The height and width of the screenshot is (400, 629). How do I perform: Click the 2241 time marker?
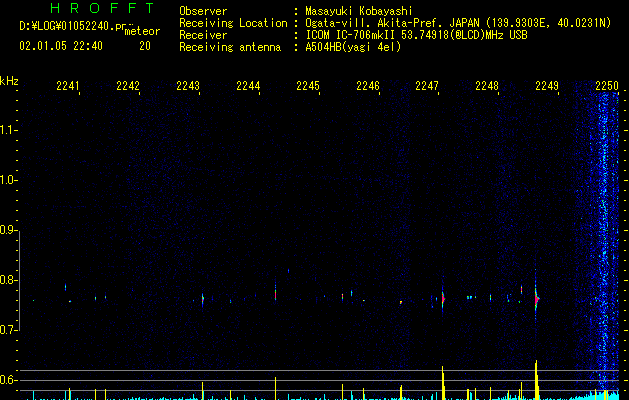(x=68, y=86)
